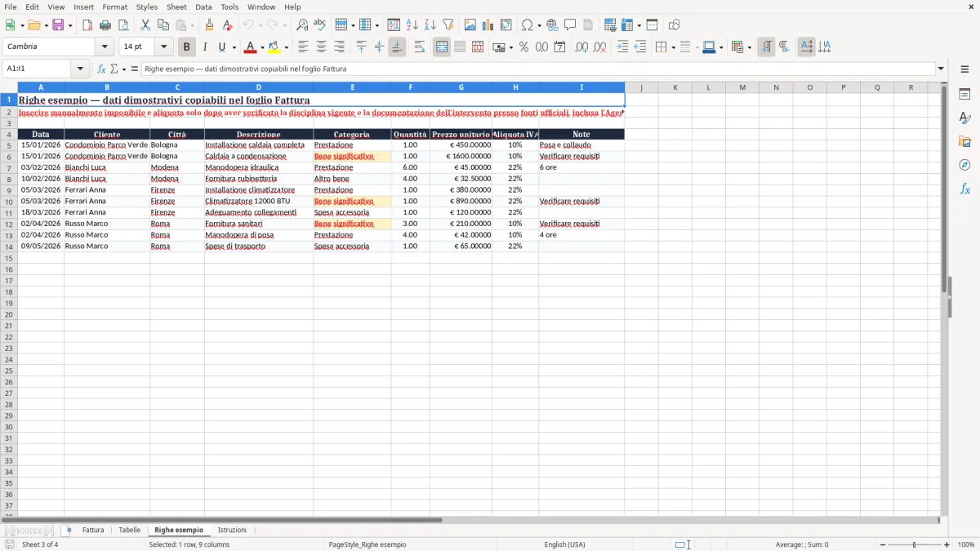Switch to the Tabelle sheet tab
The height and width of the screenshot is (551, 980).
[129, 531]
